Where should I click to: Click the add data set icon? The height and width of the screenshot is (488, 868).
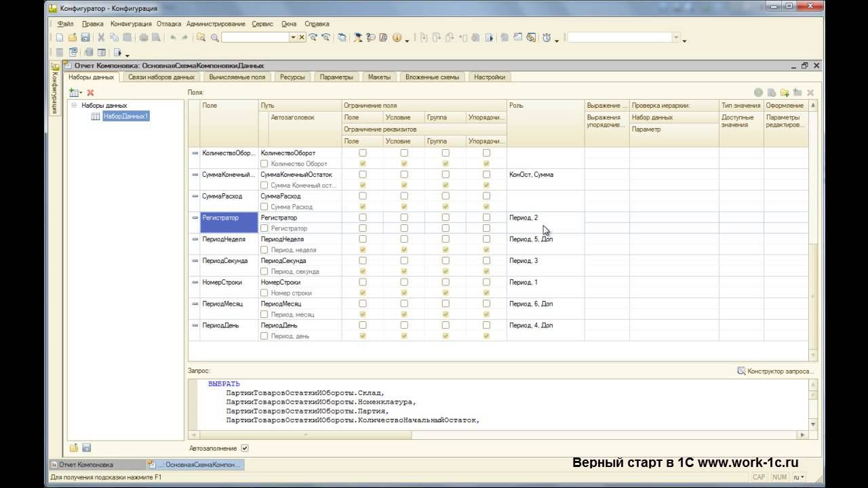click(x=74, y=92)
